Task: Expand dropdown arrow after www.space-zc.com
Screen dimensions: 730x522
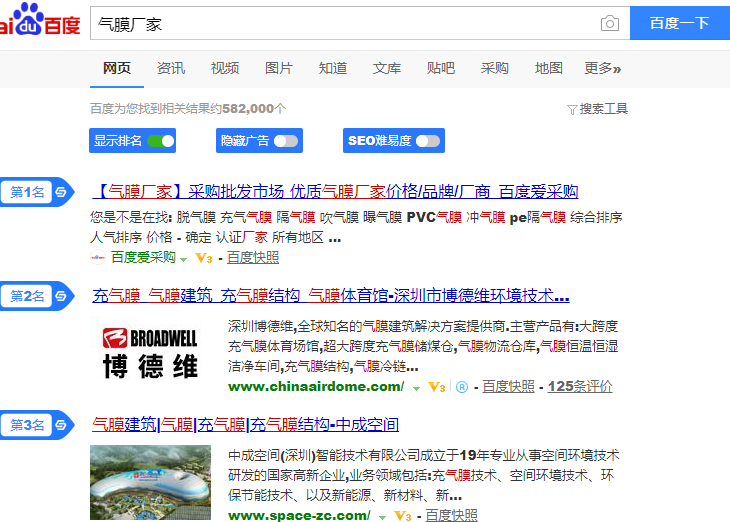Action: [x=382, y=517]
